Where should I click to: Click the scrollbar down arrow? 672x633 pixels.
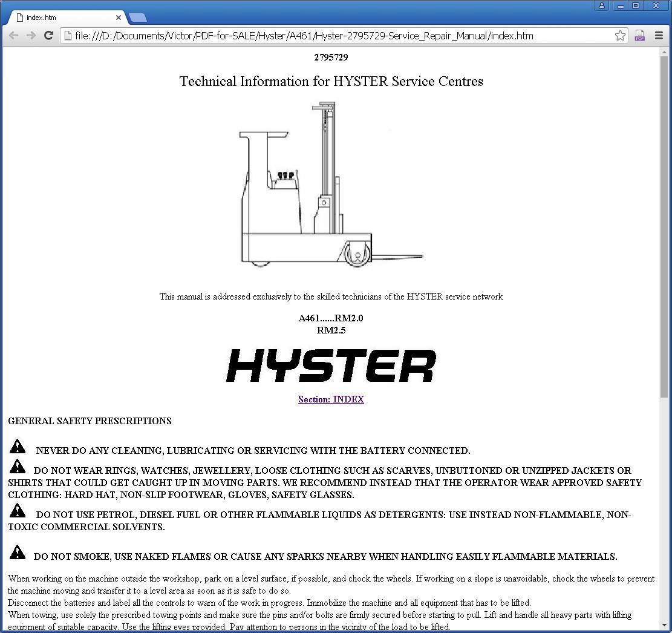tap(664, 626)
